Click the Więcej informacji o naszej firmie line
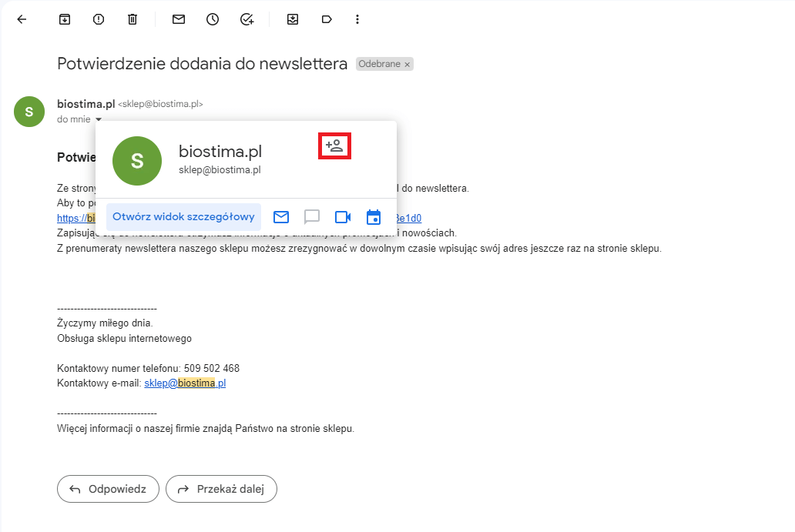Image resolution: width=795 pixels, height=532 pixels. coord(206,429)
